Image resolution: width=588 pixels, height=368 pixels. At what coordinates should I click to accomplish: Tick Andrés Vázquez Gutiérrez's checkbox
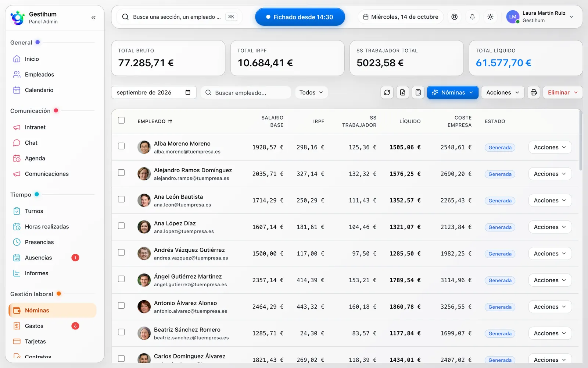click(x=121, y=252)
